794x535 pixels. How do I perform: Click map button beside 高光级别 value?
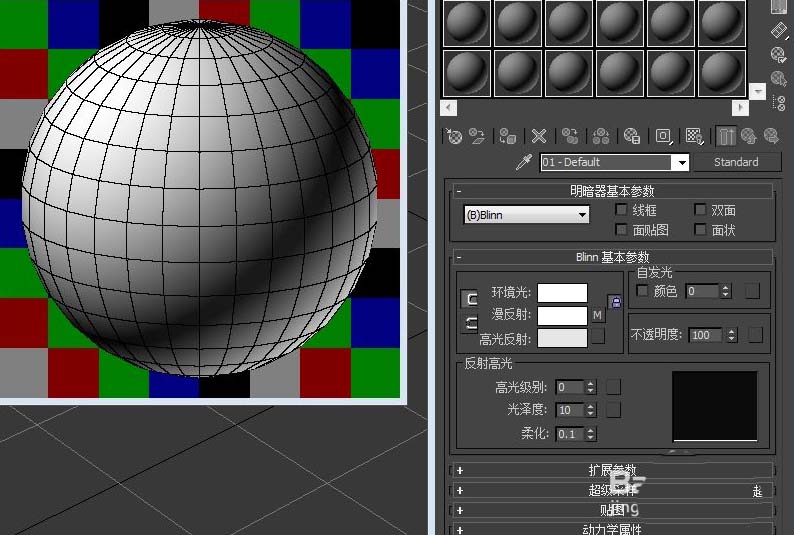[613, 387]
